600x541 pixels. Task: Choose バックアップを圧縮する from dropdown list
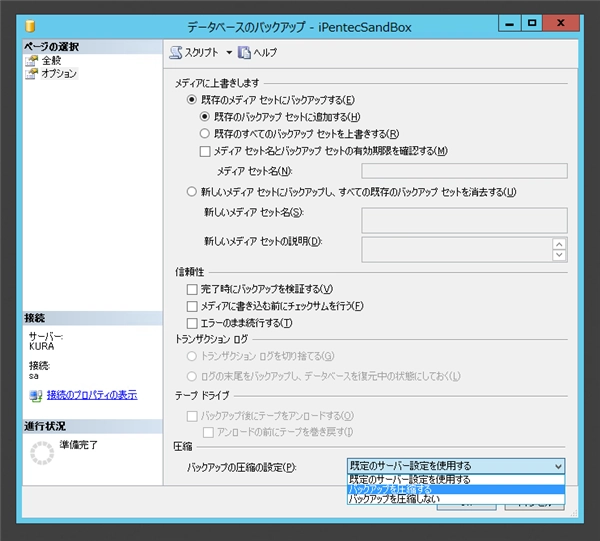(456, 489)
